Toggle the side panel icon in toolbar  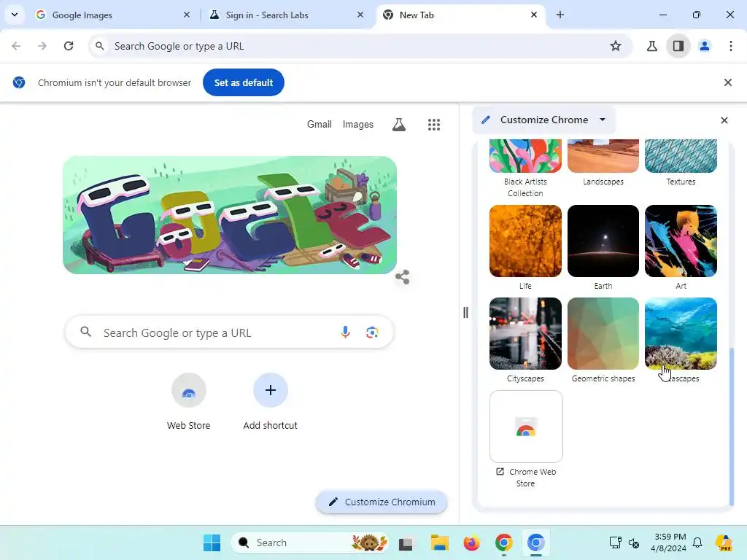678,46
